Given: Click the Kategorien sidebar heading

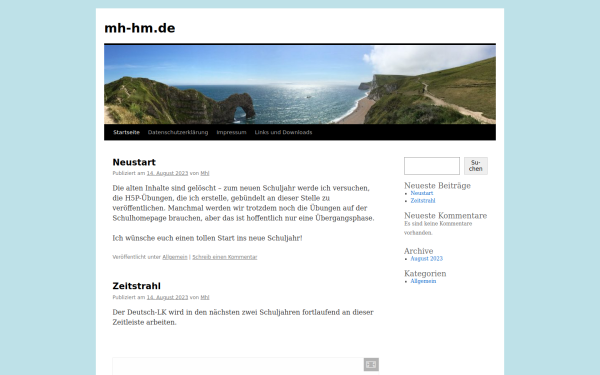Looking at the screenshot, I should [x=425, y=274].
